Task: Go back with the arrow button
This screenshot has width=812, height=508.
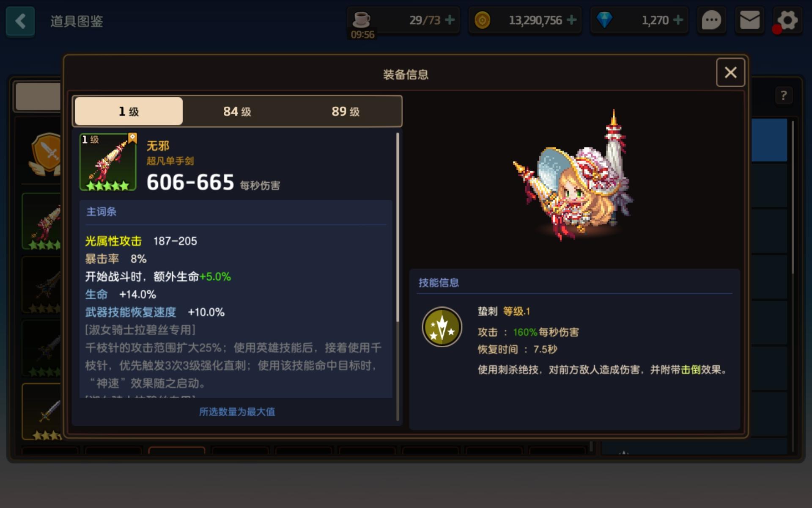Action: point(20,21)
